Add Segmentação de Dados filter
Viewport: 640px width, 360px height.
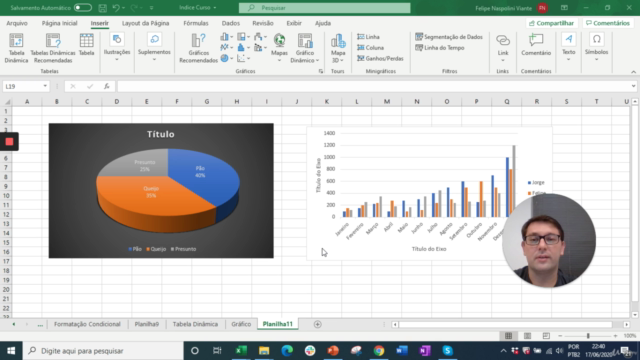(x=449, y=37)
